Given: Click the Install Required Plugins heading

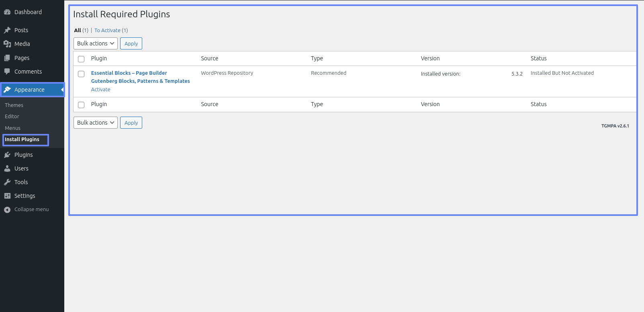Looking at the screenshot, I should (121, 14).
